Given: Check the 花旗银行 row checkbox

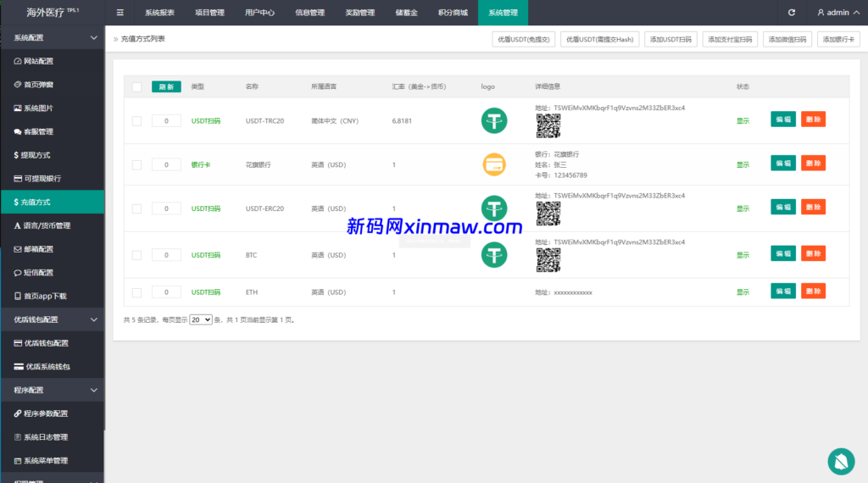Looking at the screenshot, I should (x=136, y=165).
